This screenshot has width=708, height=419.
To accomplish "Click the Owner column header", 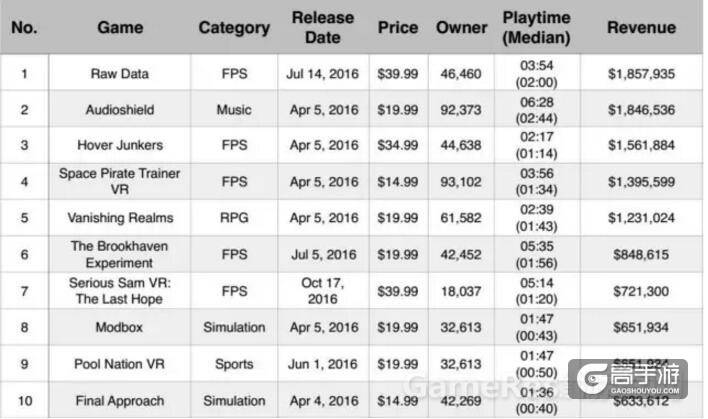I will (461, 28).
